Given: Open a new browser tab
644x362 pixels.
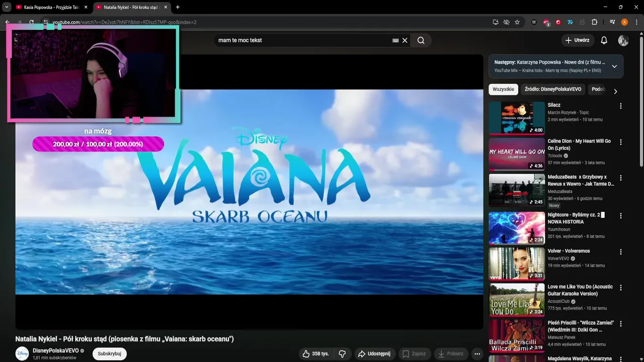Looking at the screenshot, I should pos(178,7).
